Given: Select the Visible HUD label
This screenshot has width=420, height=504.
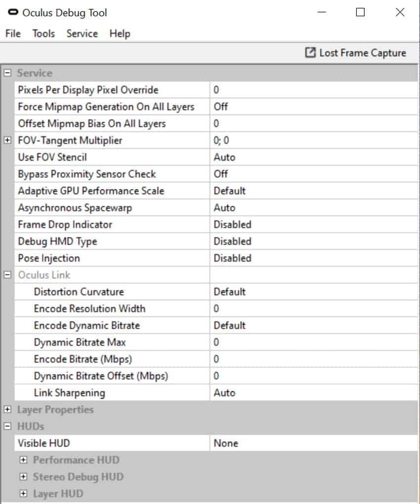Looking at the screenshot, I should [x=43, y=443].
